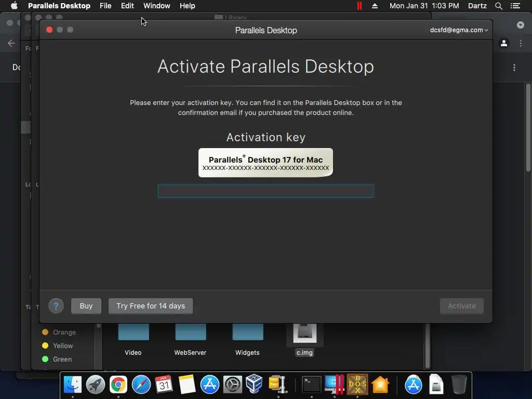Select the Widgets folder in Finder

pyautogui.click(x=247, y=339)
